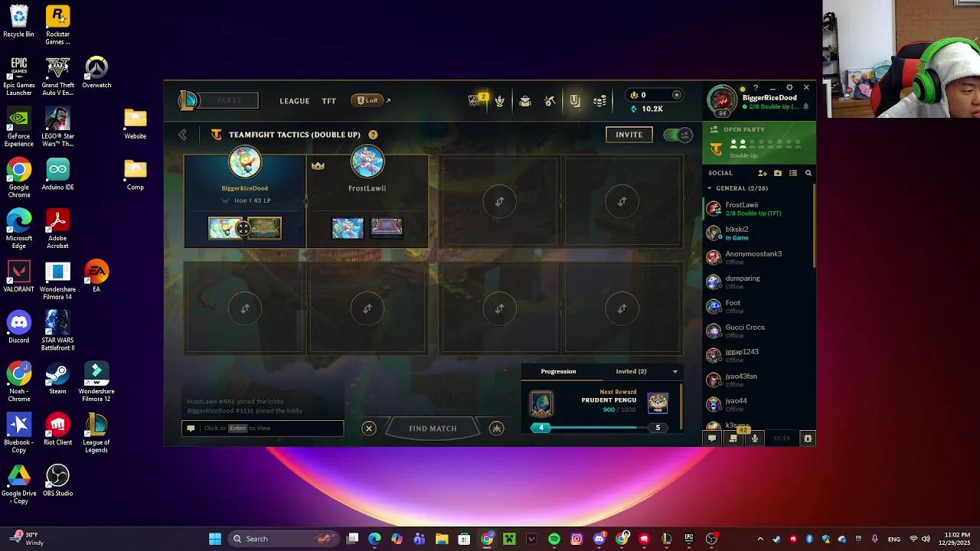Screen dimensions: 980x551
Task: Click the Invite button
Action: [629, 135]
